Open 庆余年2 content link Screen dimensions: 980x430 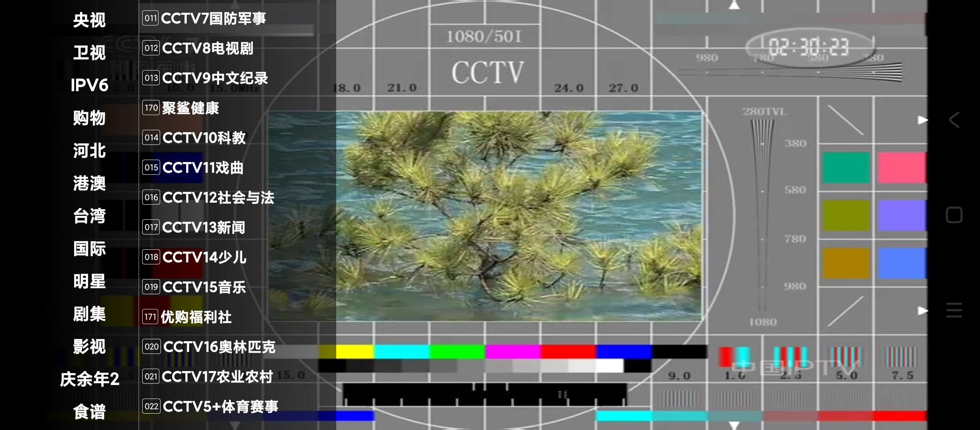(x=90, y=377)
